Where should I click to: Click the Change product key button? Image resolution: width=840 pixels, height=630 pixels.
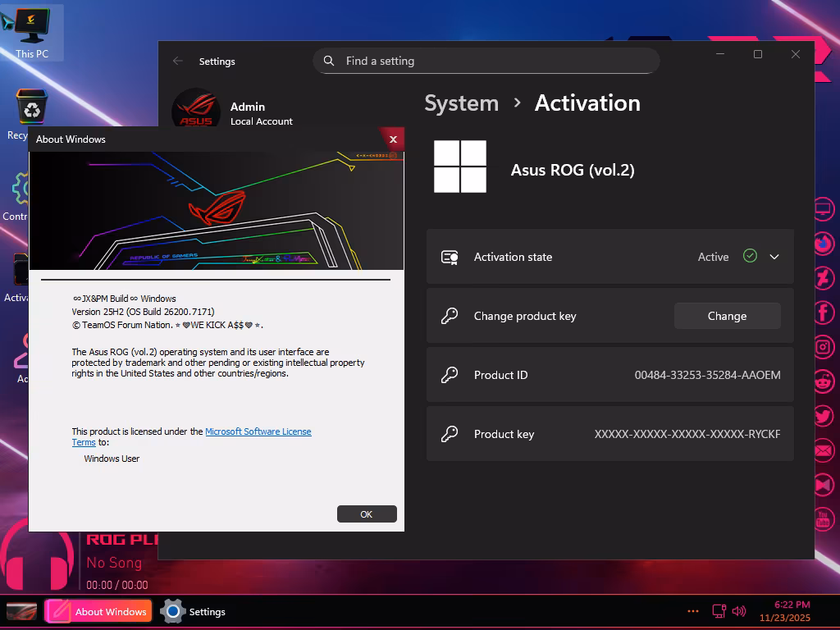(x=727, y=316)
